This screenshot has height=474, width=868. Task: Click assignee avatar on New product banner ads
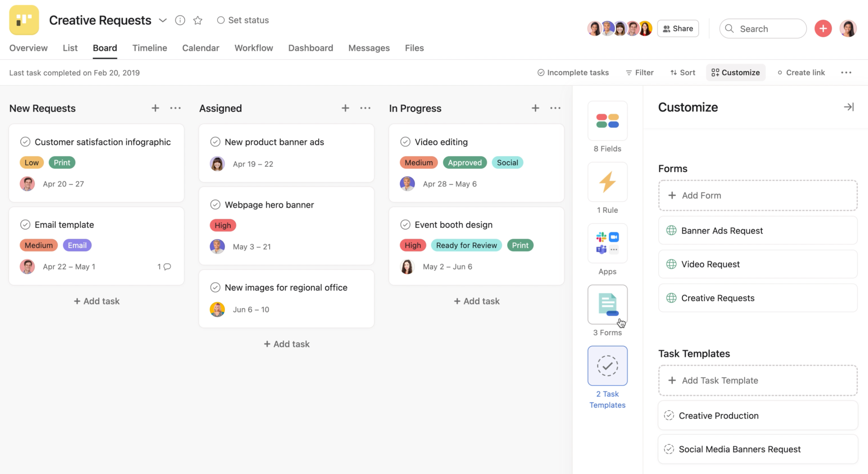(217, 164)
